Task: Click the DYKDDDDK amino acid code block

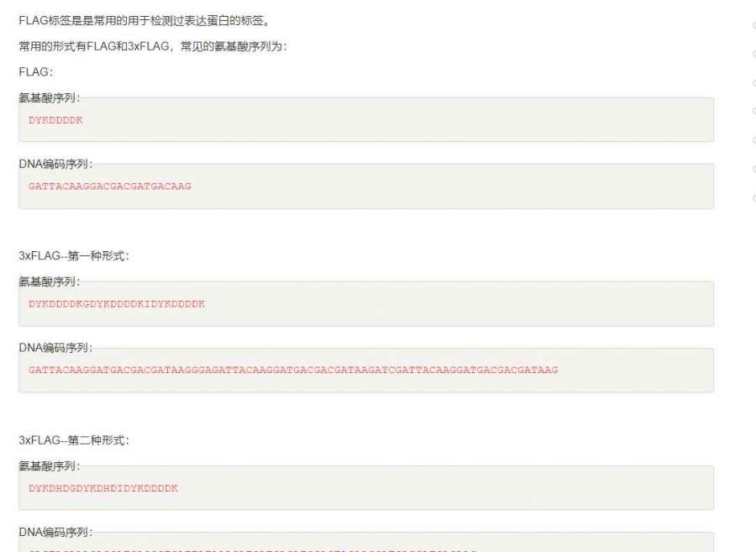Action: pos(366,120)
